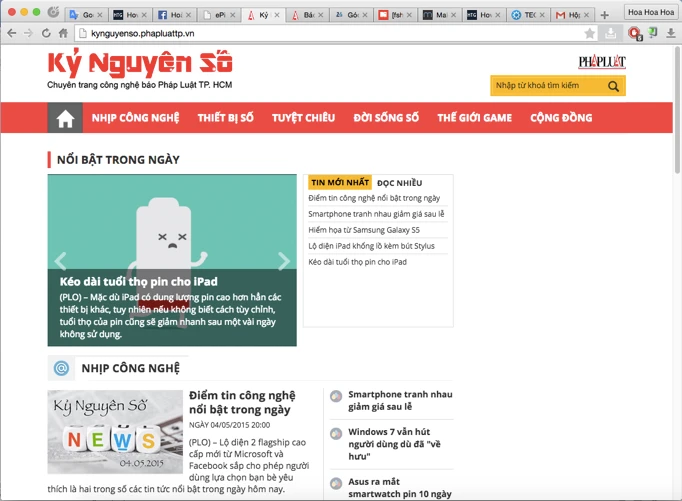The image size is (682, 501).
Task: Click the home icon in the red navigation bar
Action: click(x=65, y=118)
